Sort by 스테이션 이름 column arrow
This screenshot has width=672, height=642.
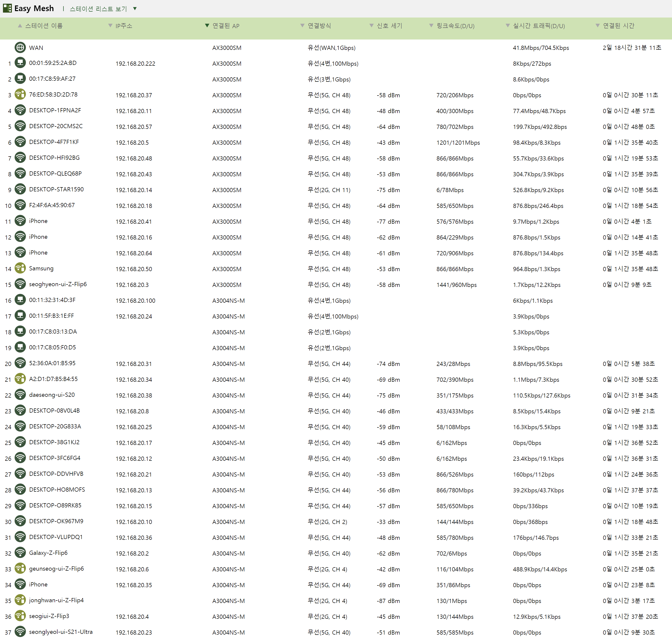tap(20, 26)
